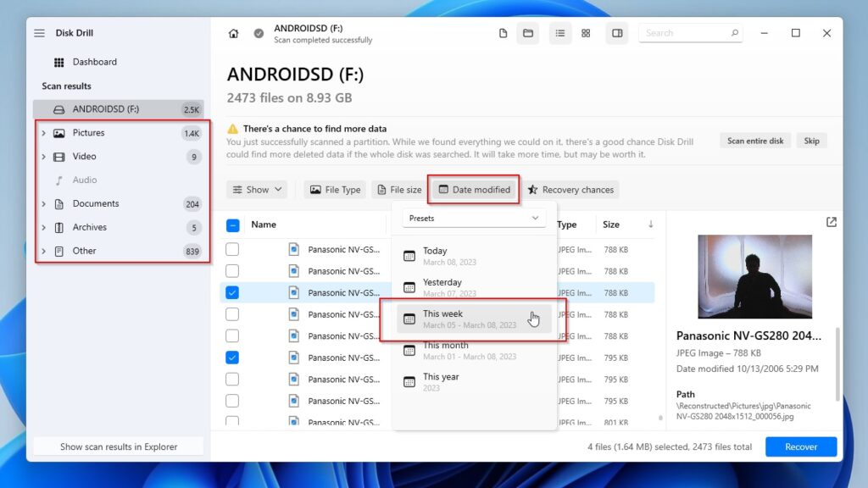Viewport: 868px width, 488px height.
Task: Go to the home screen via house icon
Action: [x=234, y=33]
